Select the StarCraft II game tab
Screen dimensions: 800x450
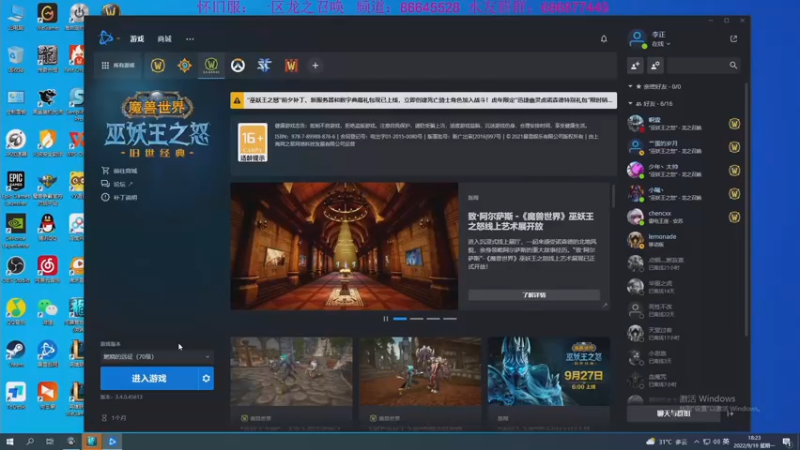pos(264,65)
